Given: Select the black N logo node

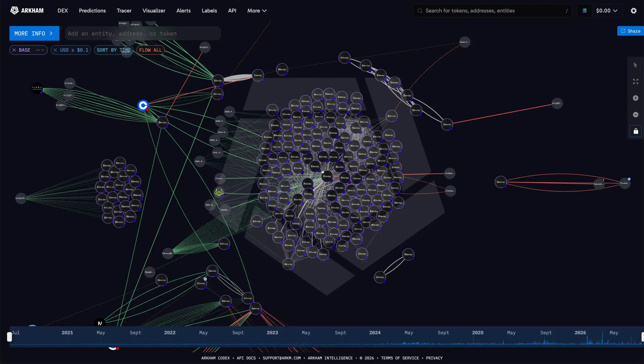Looking at the screenshot, I should [x=100, y=323].
